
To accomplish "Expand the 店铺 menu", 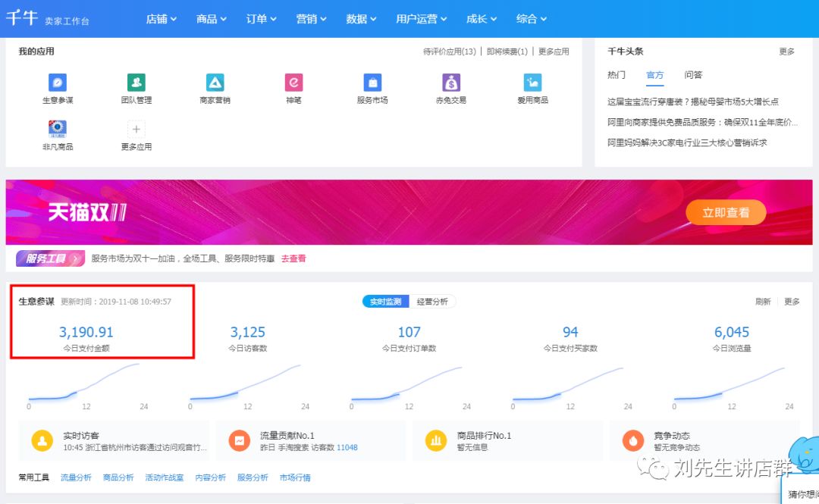I will pyautogui.click(x=162, y=19).
